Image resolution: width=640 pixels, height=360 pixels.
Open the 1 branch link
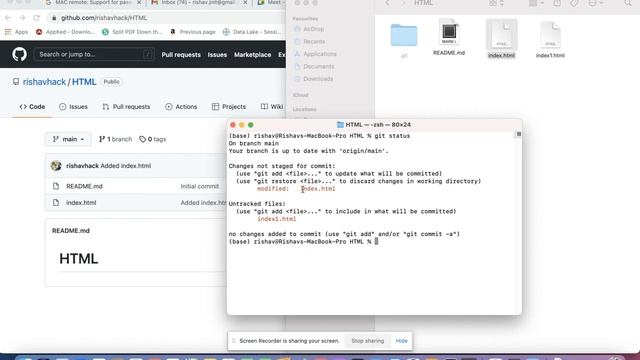point(116,139)
